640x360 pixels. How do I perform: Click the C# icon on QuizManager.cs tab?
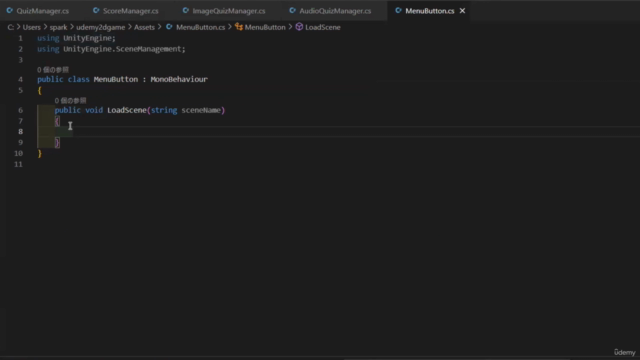tap(9, 11)
